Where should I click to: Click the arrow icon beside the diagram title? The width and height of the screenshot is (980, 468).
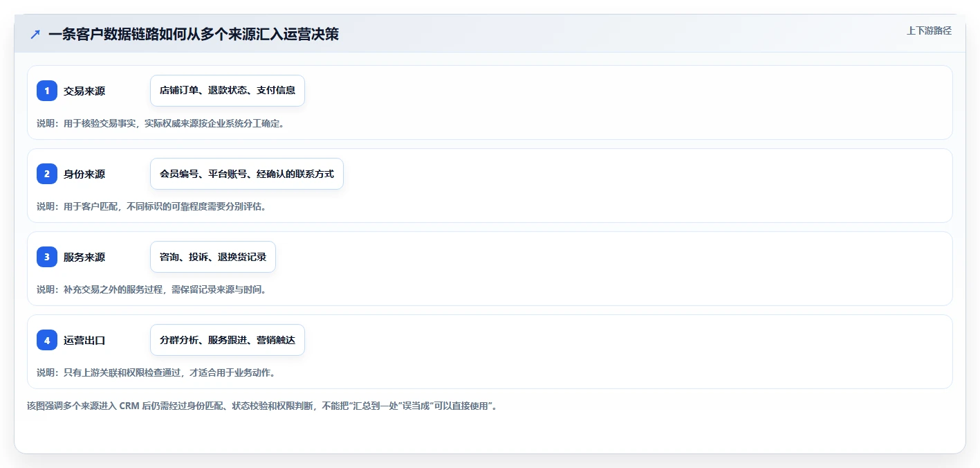point(35,35)
